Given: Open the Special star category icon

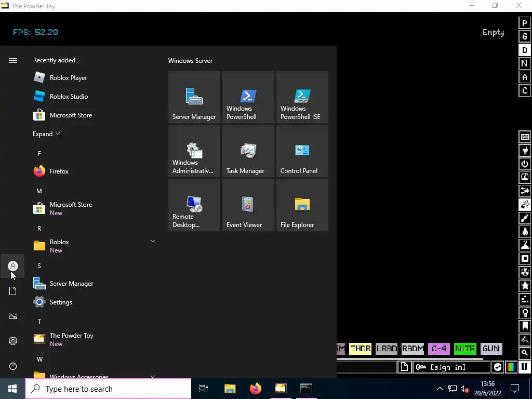Looking at the screenshot, I should [x=525, y=286].
